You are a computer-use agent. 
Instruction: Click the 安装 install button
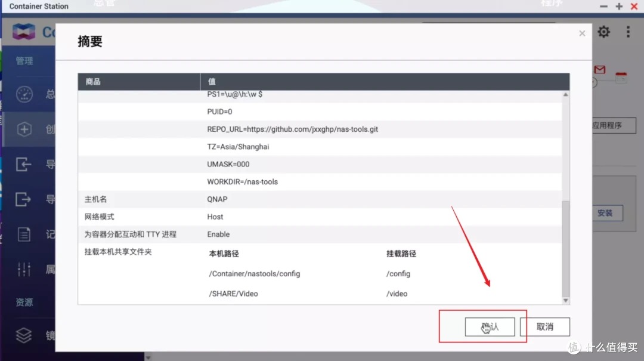(607, 213)
